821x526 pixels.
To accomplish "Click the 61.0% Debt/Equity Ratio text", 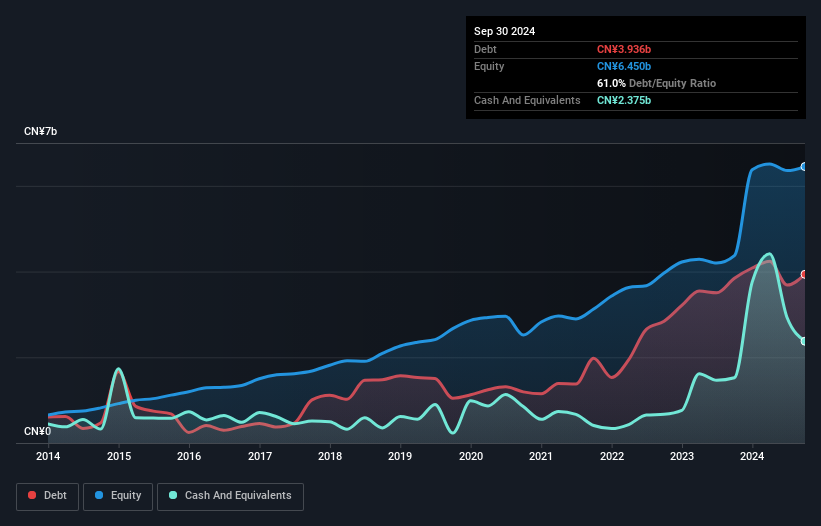I will (x=656, y=83).
